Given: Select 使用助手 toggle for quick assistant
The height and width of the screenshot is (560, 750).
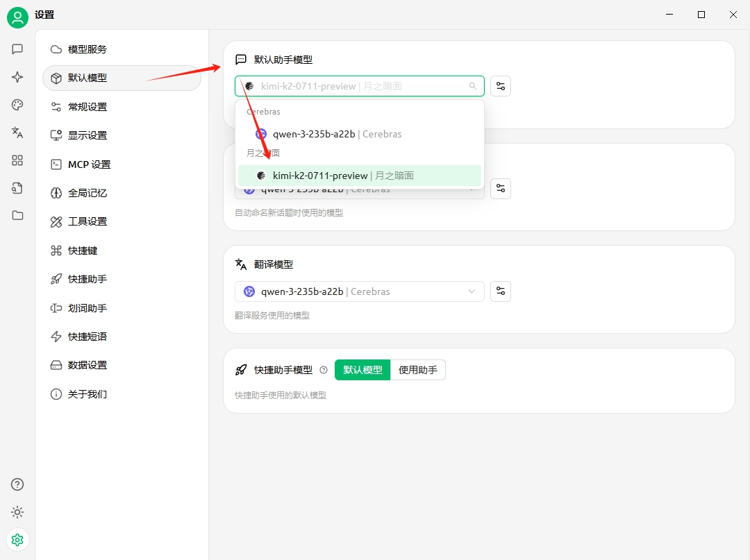Looking at the screenshot, I should pyautogui.click(x=418, y=370).
